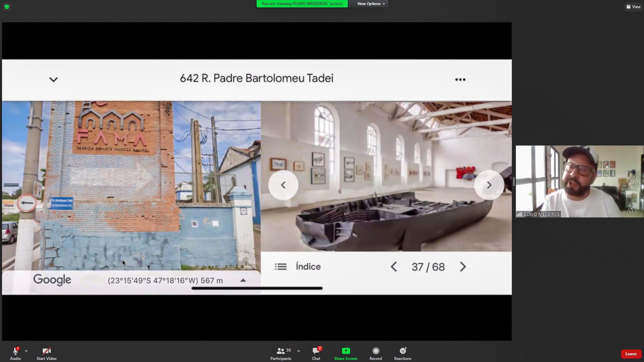Start recording with the Record icon

(376, 351)
